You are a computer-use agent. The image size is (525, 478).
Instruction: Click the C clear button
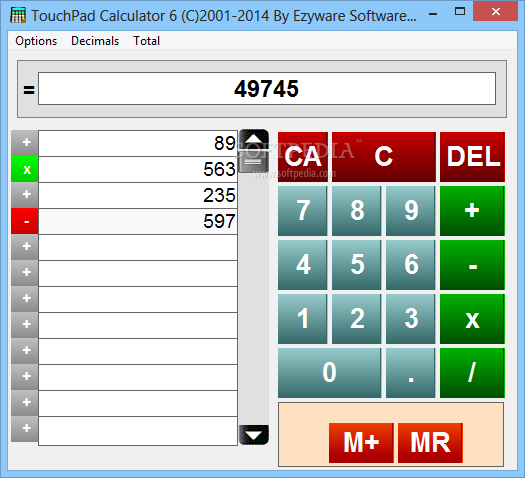(x=384, y=157)
